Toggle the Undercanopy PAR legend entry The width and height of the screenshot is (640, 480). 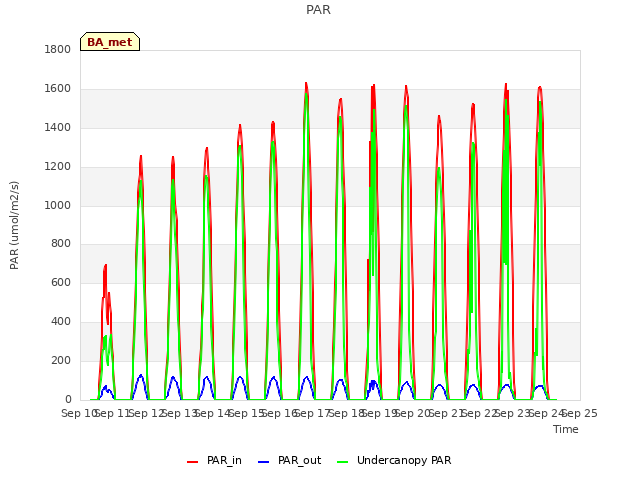394,460
